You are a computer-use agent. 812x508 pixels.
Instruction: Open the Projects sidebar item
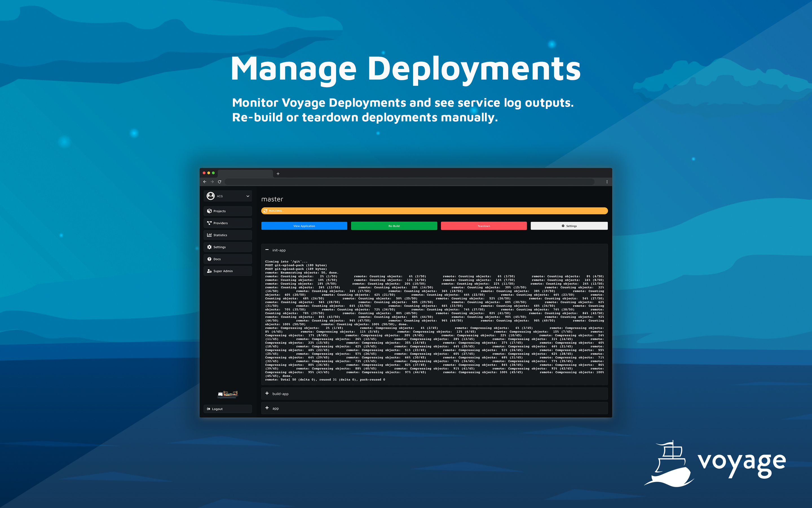point(228,211)
